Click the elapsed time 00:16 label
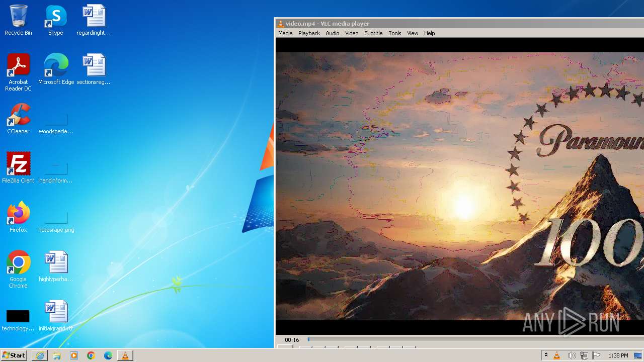Image resolution: width=644 pixels, height=362 pixels. [x=292, y=340]
